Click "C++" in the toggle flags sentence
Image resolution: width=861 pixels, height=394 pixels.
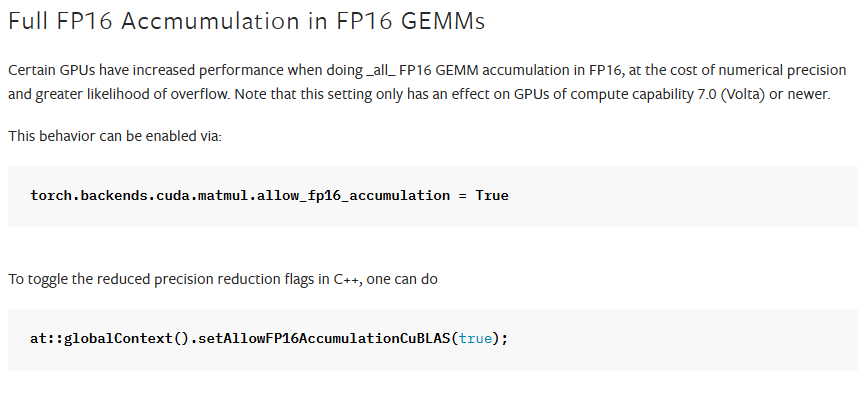coord(346,279)
